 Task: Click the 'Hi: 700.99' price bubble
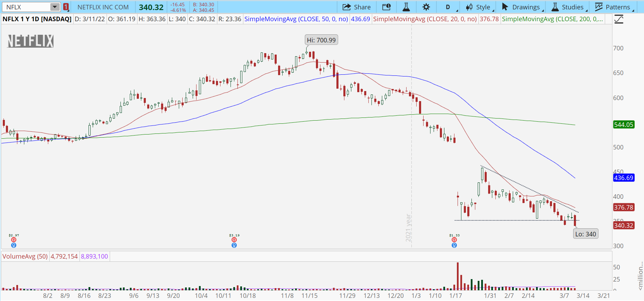pyautogui.click(x=321, y=40)
